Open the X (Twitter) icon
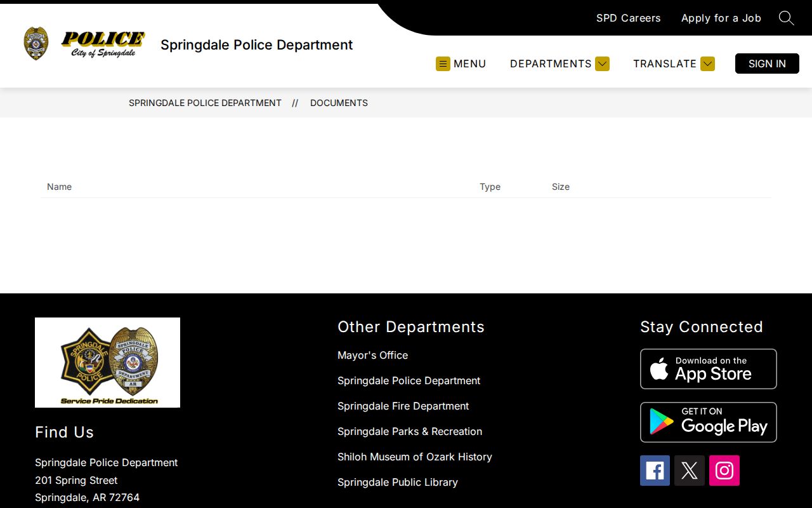Viewport: 812px width, 508px height. pos(690,471)
